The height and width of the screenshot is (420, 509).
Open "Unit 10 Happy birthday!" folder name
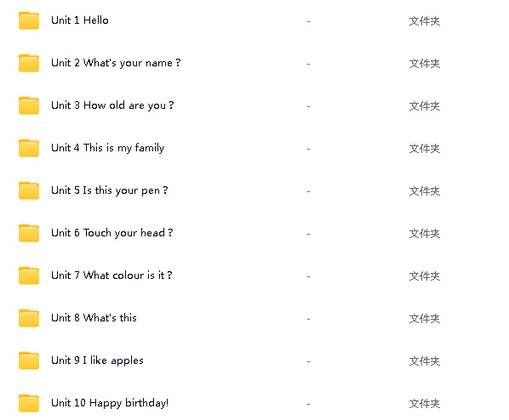point(110,403)
